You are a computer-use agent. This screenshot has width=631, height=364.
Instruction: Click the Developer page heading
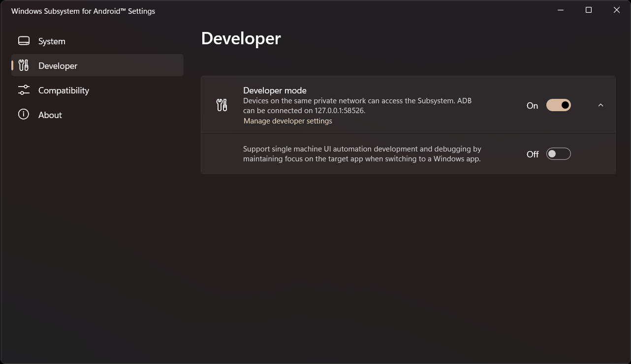[x=241, y=38]
